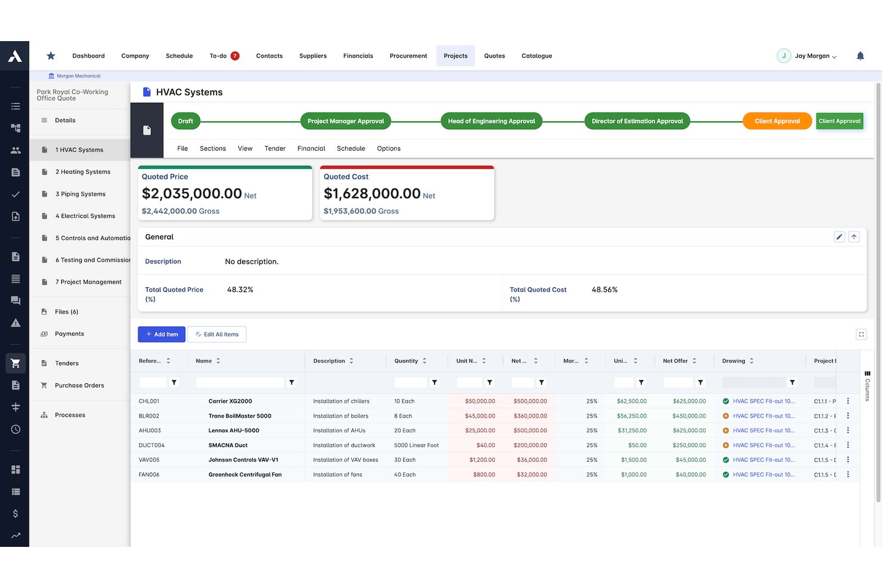Click the Draft workflow stage

click(185, 121)
